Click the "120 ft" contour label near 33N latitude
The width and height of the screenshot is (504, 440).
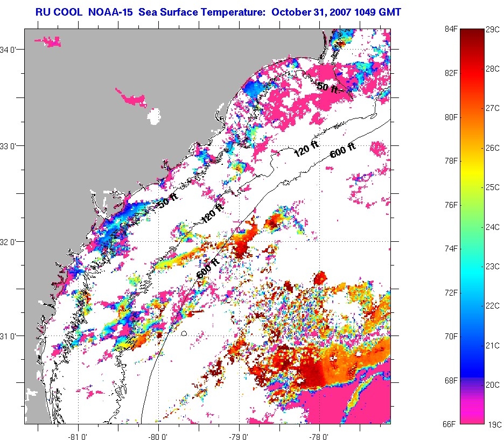(x=306, y=149)
